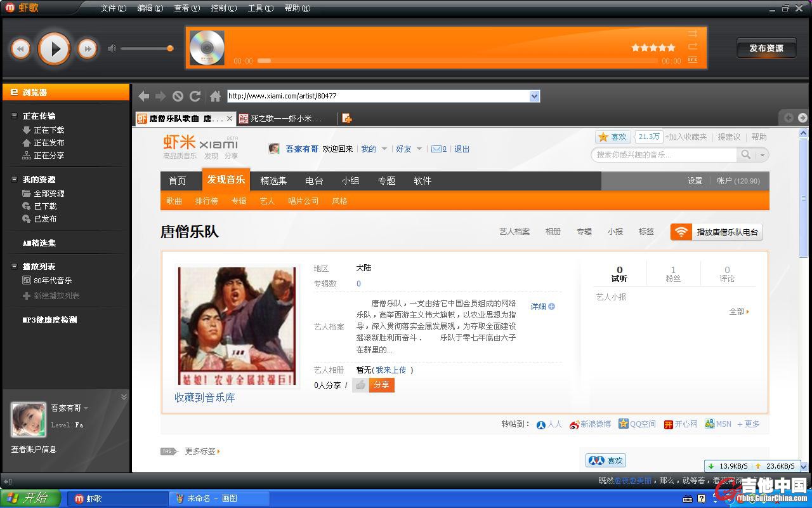Screen dimensions: 812x508
Task: Stop page loading icon
Action: (x=178, y=96)
